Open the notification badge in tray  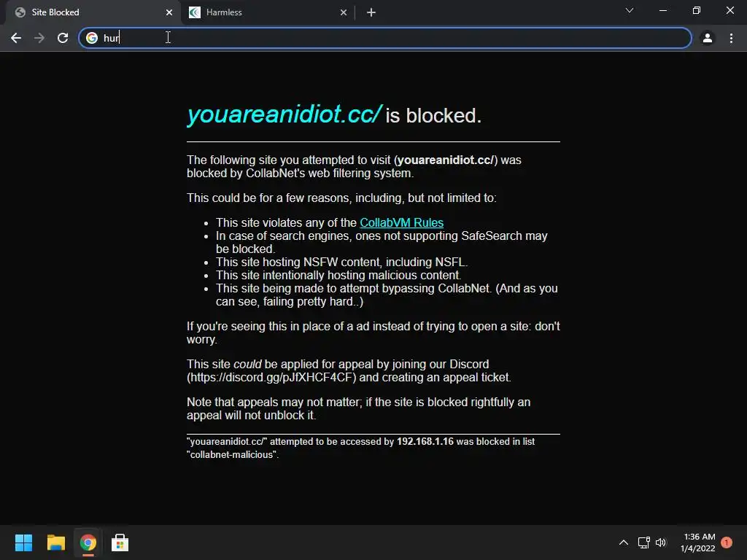[727, 542]
